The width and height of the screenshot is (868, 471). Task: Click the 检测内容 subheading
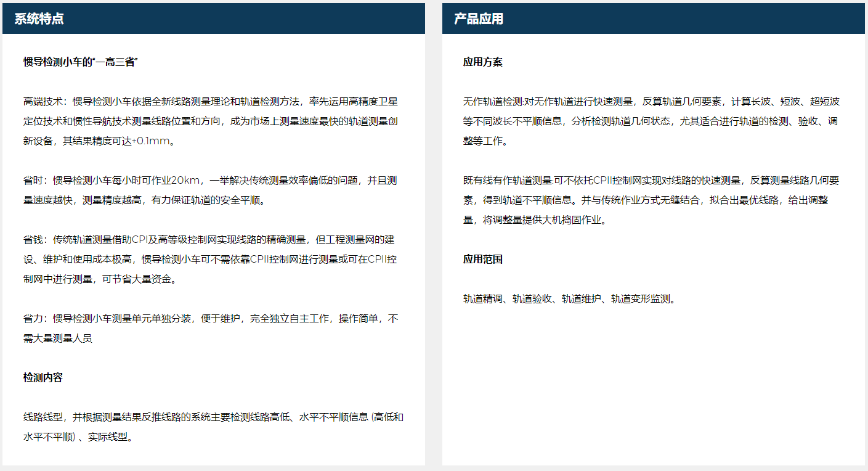[43, 377]
